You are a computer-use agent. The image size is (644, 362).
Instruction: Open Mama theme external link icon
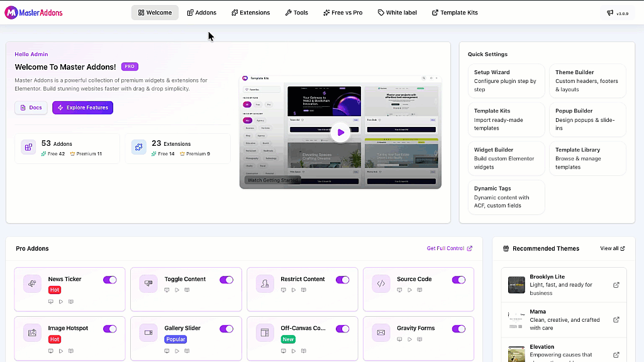click(616, 320)
